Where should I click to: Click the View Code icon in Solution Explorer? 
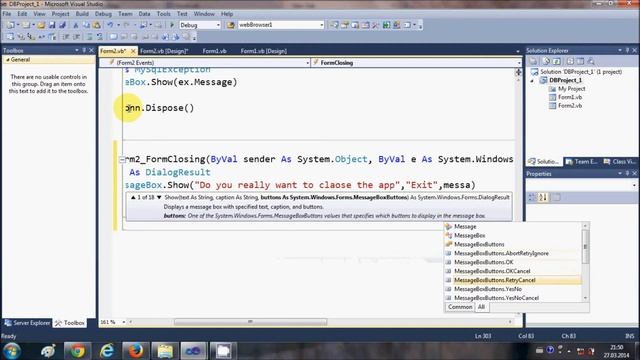[570, 62]
